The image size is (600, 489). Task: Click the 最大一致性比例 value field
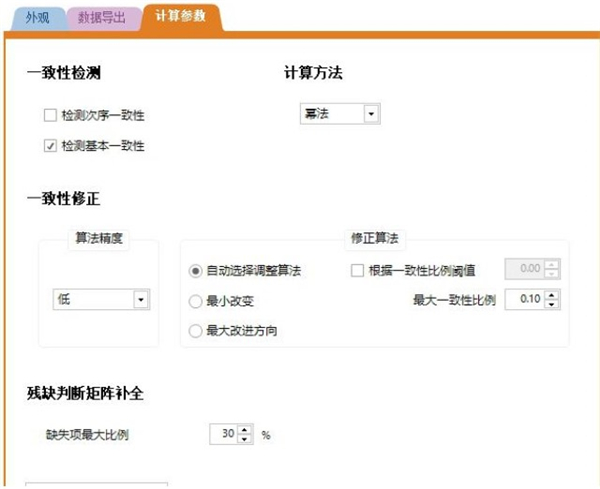point(526,299)
